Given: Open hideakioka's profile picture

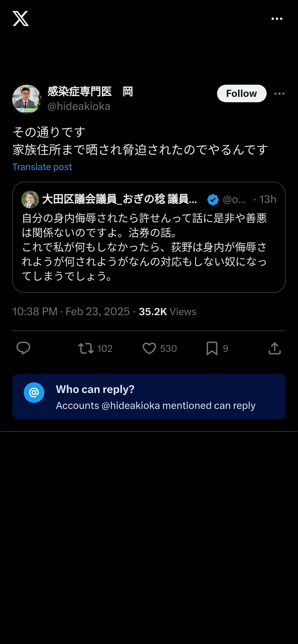Looking at the screenshot, I should [27, 99].
